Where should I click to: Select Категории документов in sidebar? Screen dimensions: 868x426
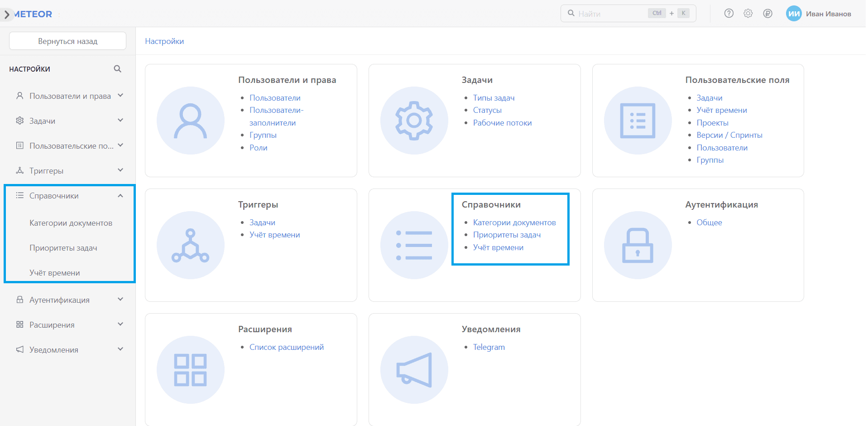pos(71,223)
